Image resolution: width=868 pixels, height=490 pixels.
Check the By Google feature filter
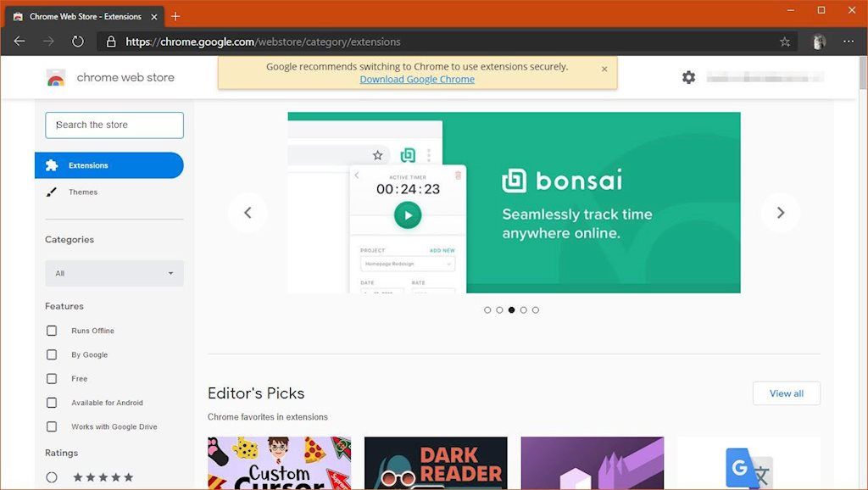point(52,354)
